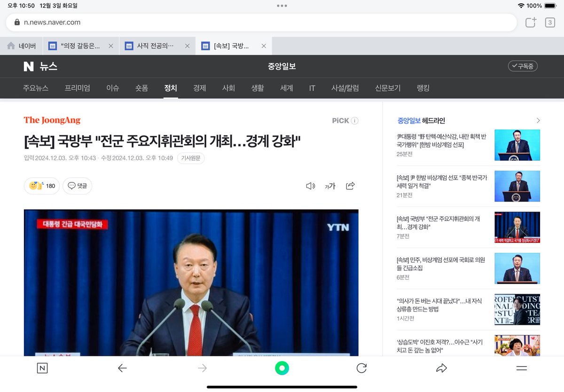The height and width of the screenshot is (392, 564).
Task: Switch to the "의정 갈등은 tab
Action: [75, 46]
